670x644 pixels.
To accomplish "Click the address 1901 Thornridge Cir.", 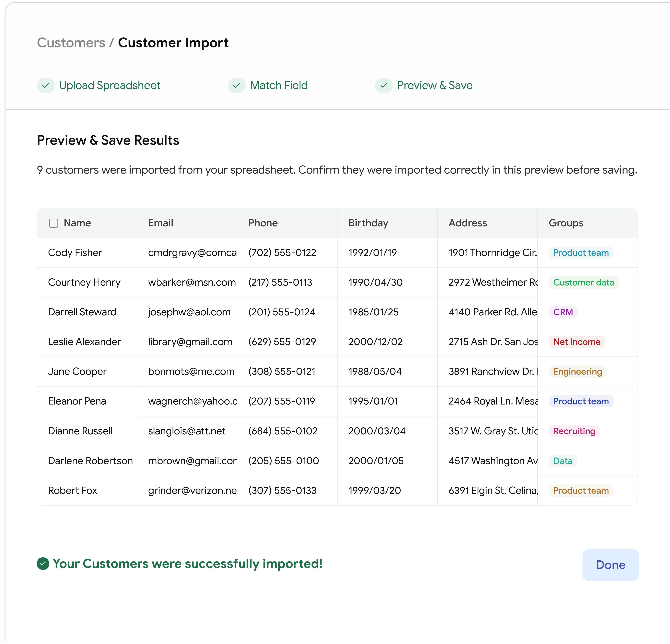I will 493,253.
